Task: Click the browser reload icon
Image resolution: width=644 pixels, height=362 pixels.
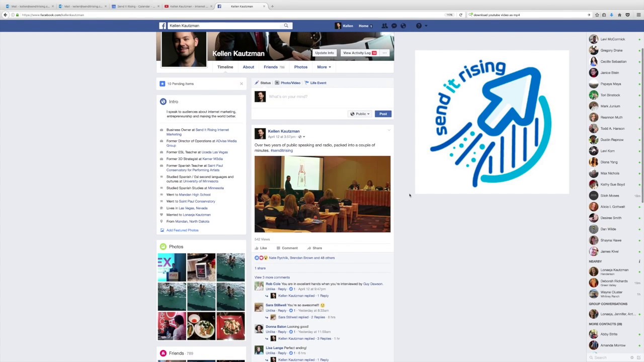Action: pyautogui.click(x=460, y=15)
